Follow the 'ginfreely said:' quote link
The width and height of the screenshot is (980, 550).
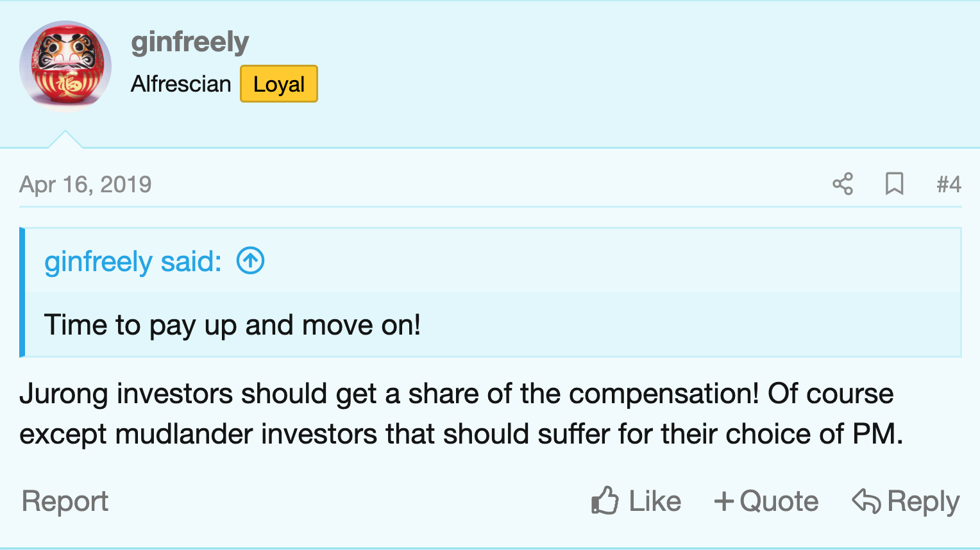click(x=133, y=262)
